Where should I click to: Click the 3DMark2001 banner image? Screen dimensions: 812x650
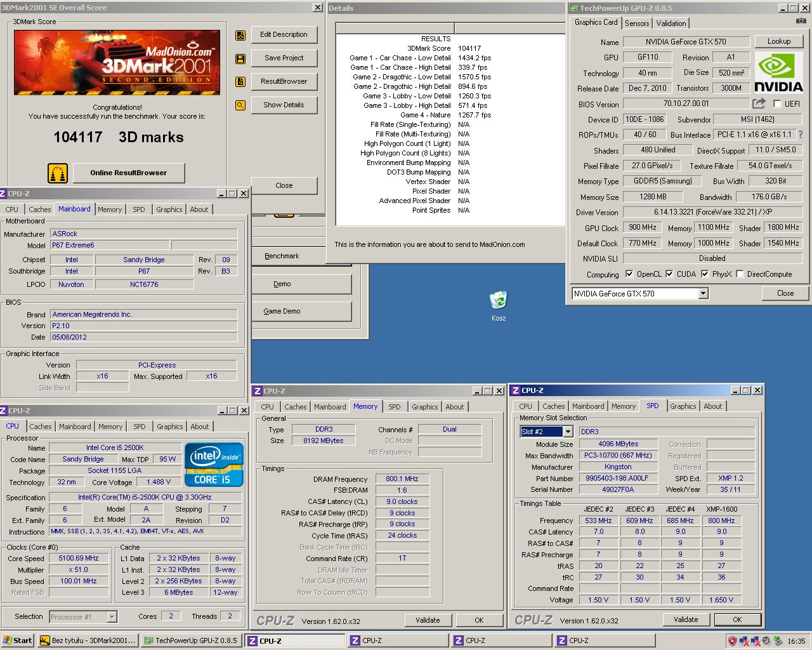(117, 62)
